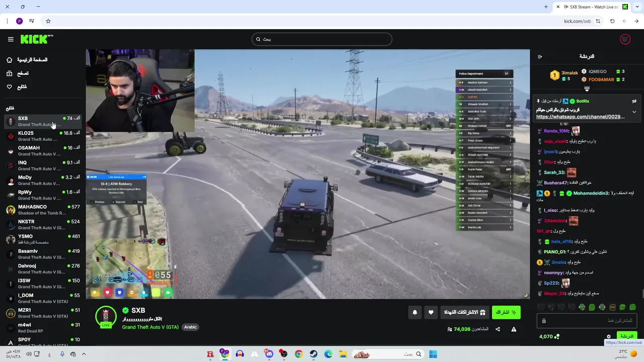
Task: Open chat settings gear icon
Action: click(608, 336)
